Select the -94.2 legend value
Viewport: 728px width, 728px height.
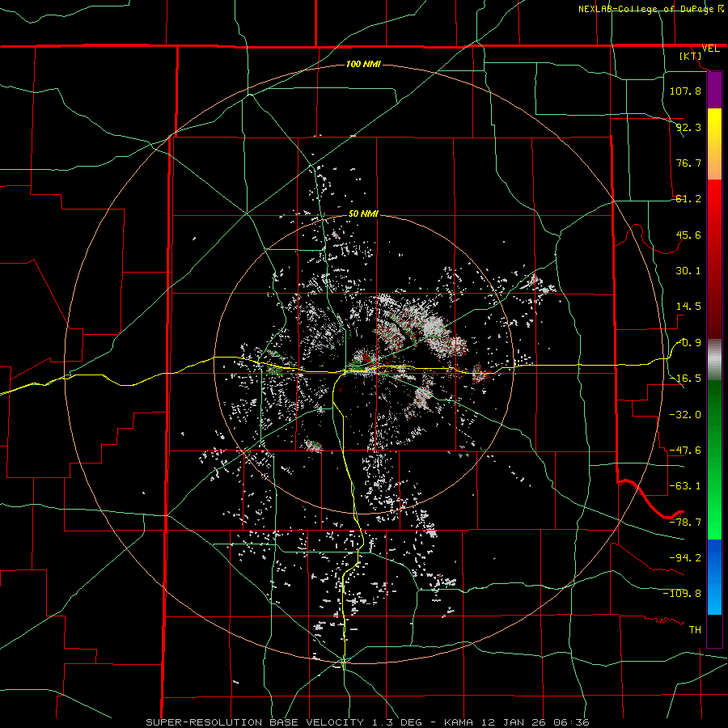685,557
